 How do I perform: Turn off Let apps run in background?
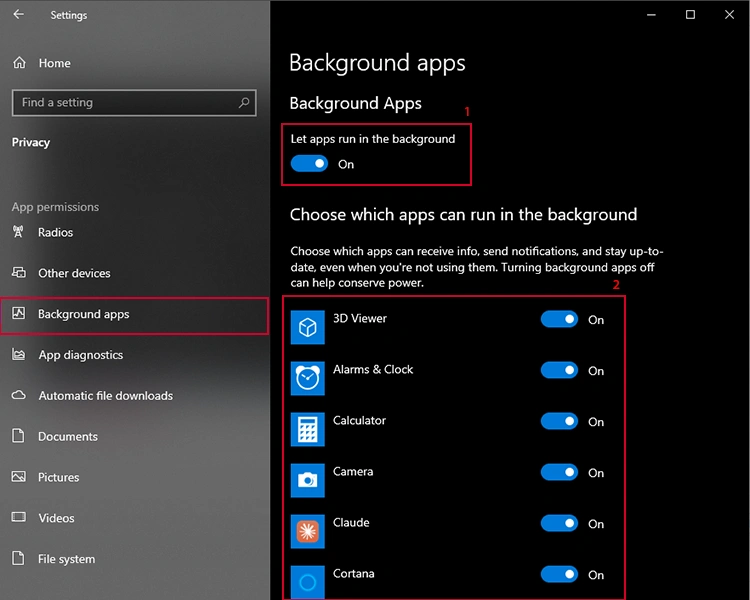coord(309,164)
